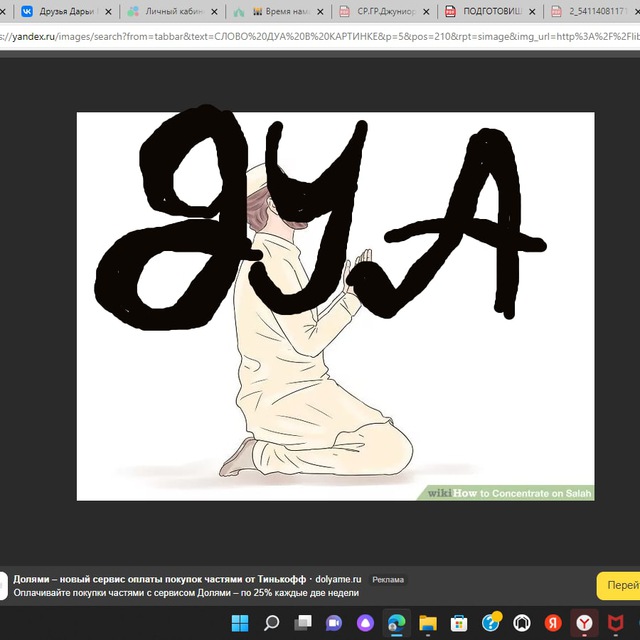The width and height of the screenshot is (640, 640).
Task: Open Task View in taskbar
Action: click(303, 623)
